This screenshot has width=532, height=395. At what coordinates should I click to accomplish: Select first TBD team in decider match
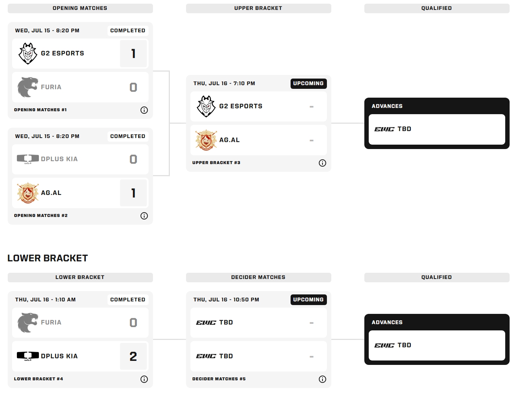[x=258, y=323]
